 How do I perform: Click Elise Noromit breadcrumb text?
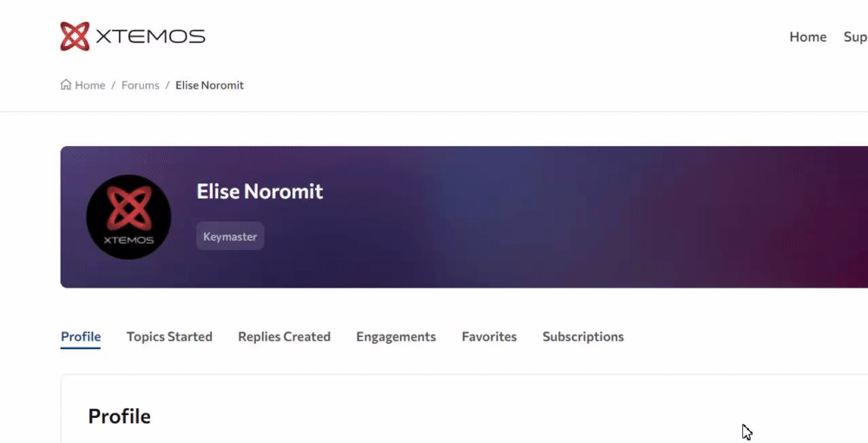[209, 85]
